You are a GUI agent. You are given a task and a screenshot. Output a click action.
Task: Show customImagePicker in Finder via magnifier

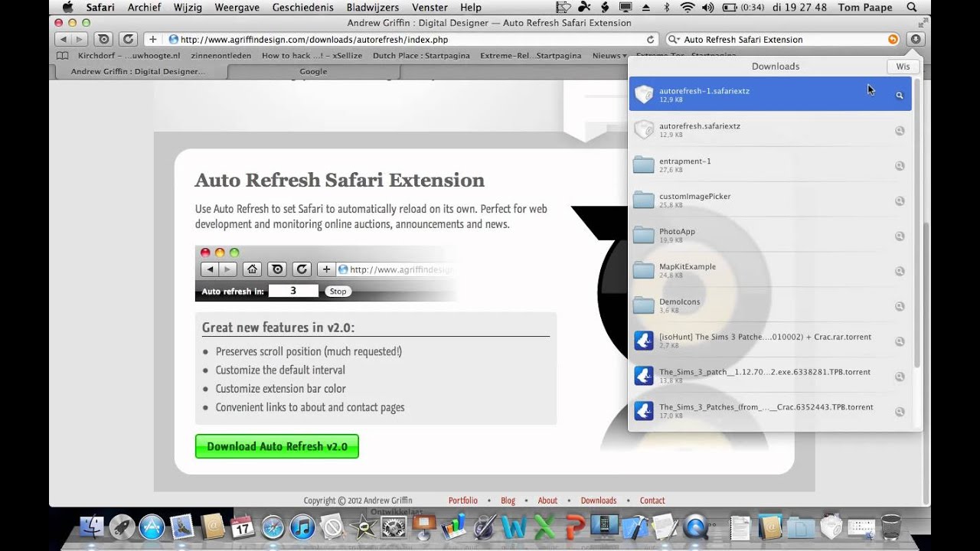coord(900,201)
